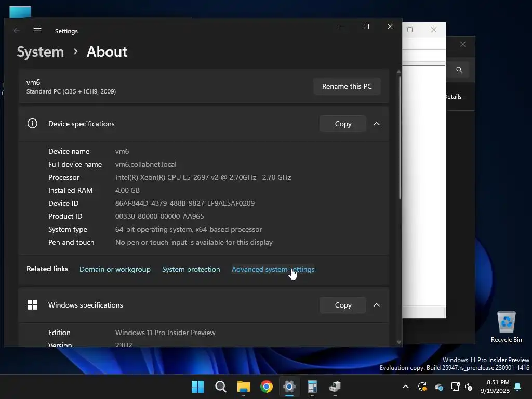The height and width of the screenshot is (399, 532).
Task: Click the processor value Intel Xeon E5-2697
Action: click(x=203, y=177)
